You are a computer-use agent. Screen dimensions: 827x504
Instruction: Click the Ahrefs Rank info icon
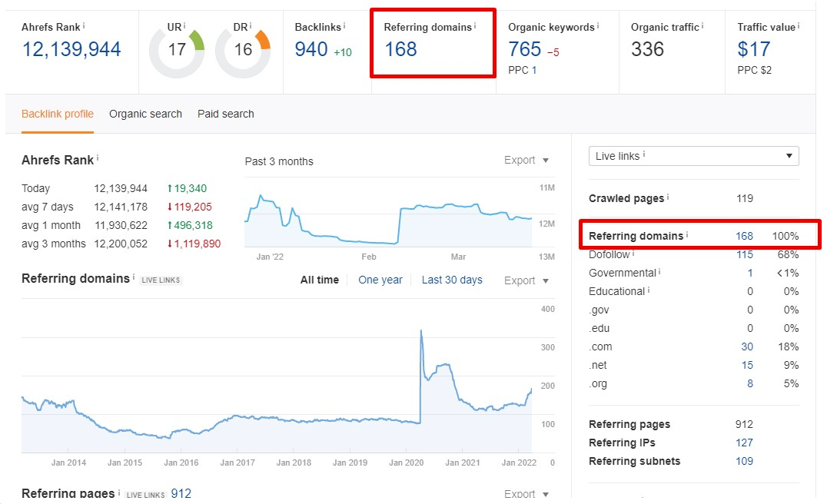click(82, 24)
